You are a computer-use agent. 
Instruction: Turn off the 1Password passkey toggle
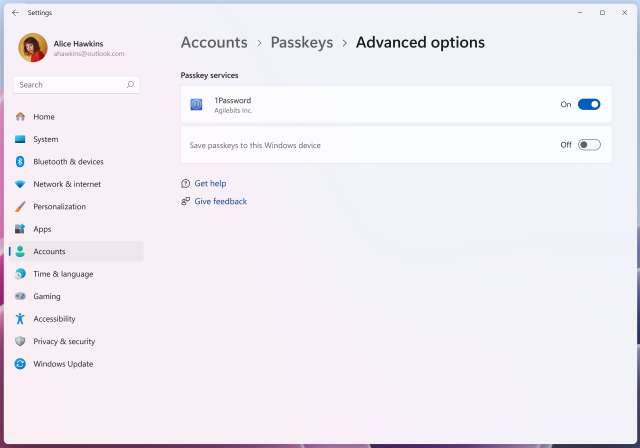tap(589, 104)
